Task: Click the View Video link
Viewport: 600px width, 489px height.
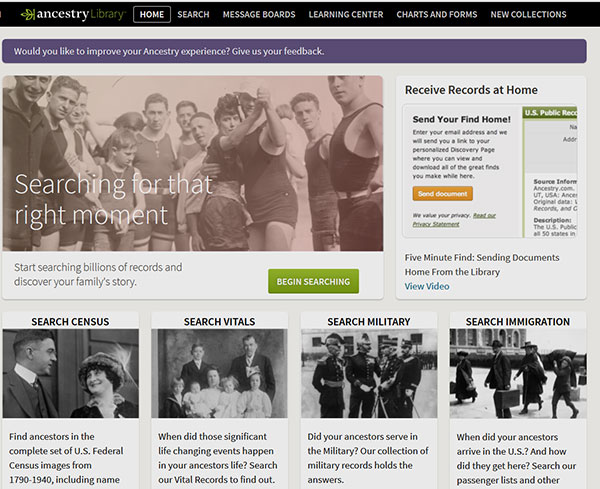Action: [x=427, y=286]
